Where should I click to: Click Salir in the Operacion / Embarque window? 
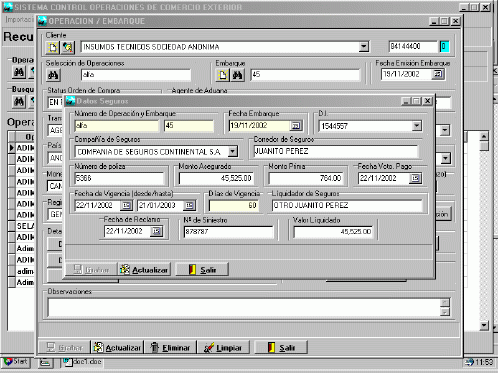click(281, 348)
